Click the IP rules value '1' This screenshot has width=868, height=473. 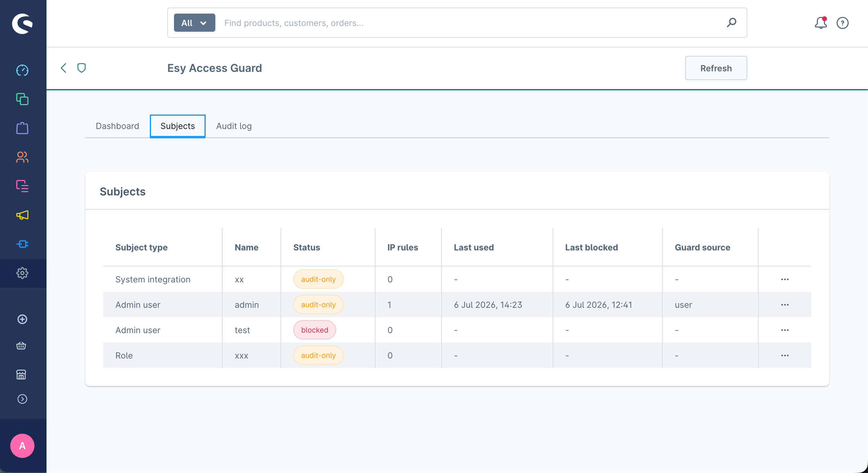coord(390,304)
